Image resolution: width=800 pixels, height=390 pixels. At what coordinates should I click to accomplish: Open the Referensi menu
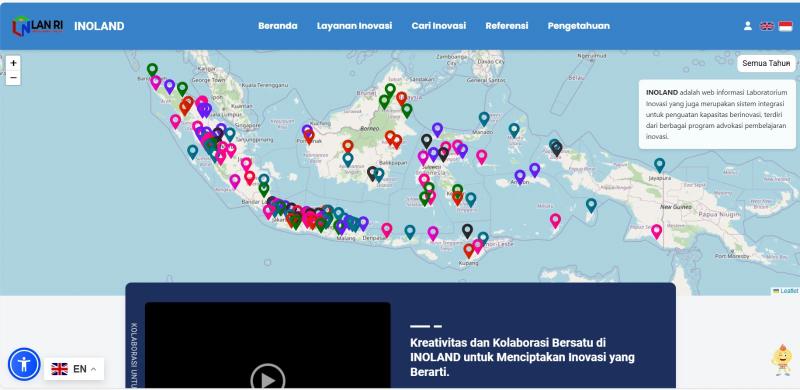507,26
